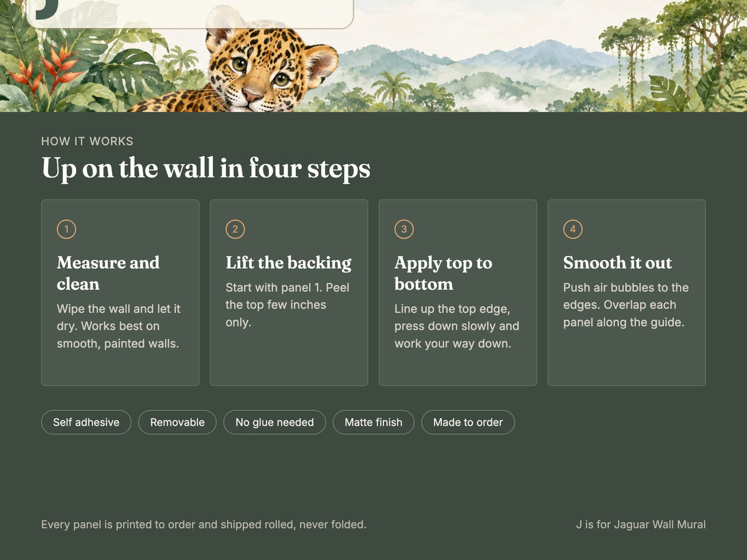Select the Self adhesive pill tag
The width and height of the screenshot is (747, 560).
(86, 422)
